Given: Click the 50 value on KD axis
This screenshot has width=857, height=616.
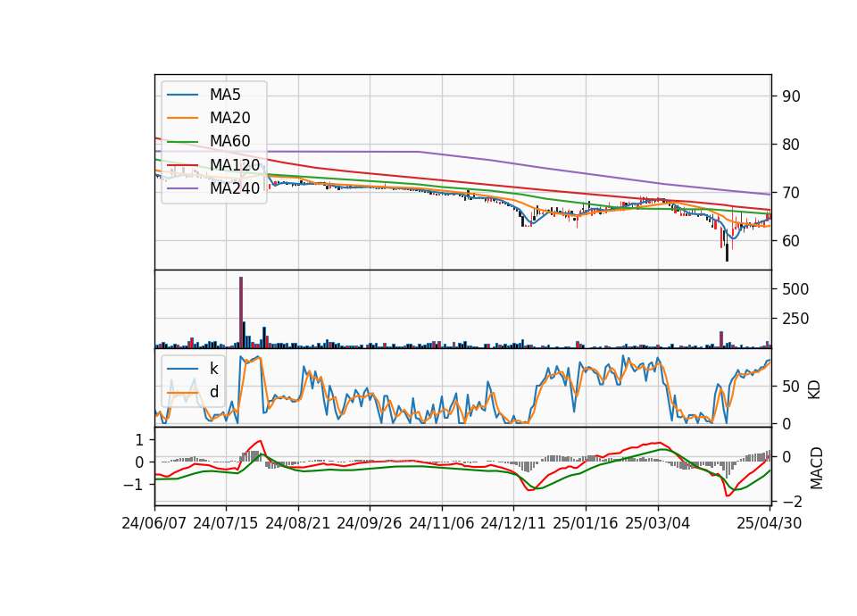Looking at the screenshot, I should click(x=792, y=387).
